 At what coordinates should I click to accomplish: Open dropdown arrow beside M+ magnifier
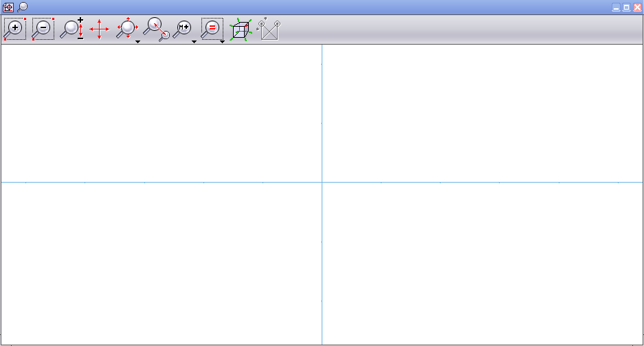[x=194, y=42]
